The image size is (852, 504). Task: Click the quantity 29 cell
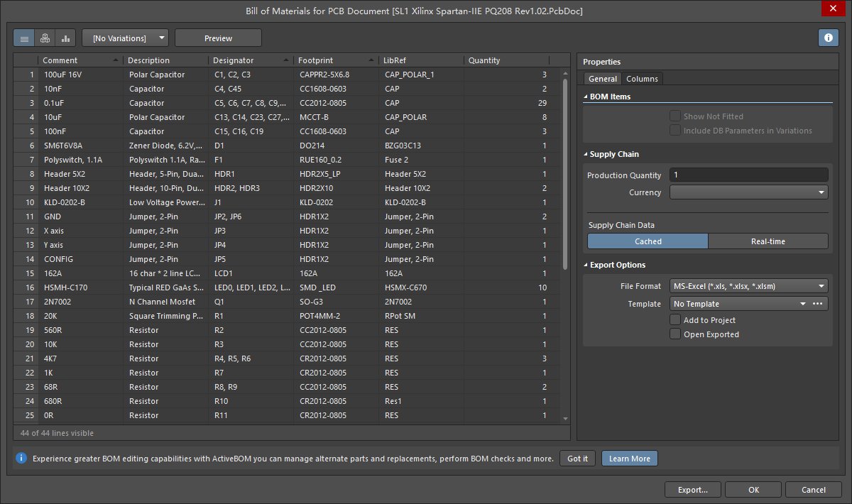point(506,103)
